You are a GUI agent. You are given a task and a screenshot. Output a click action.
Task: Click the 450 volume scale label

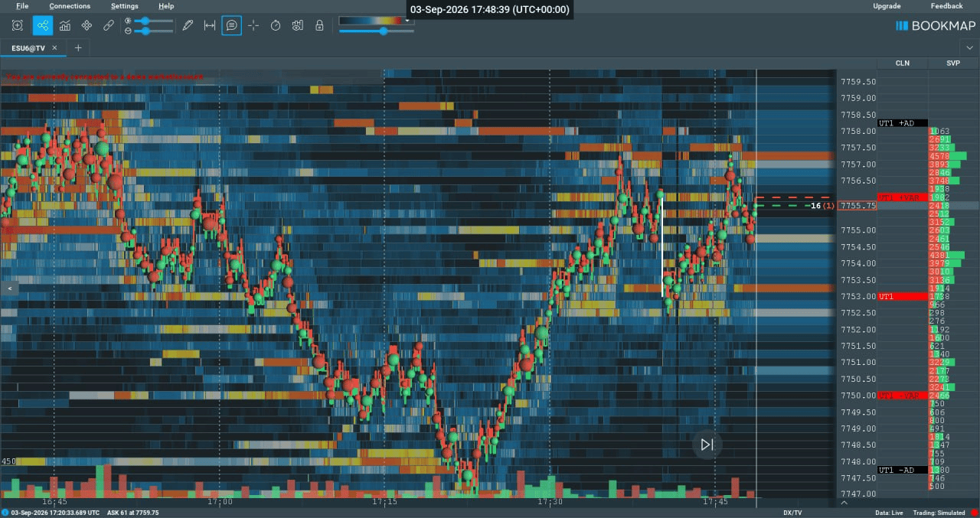8,461
